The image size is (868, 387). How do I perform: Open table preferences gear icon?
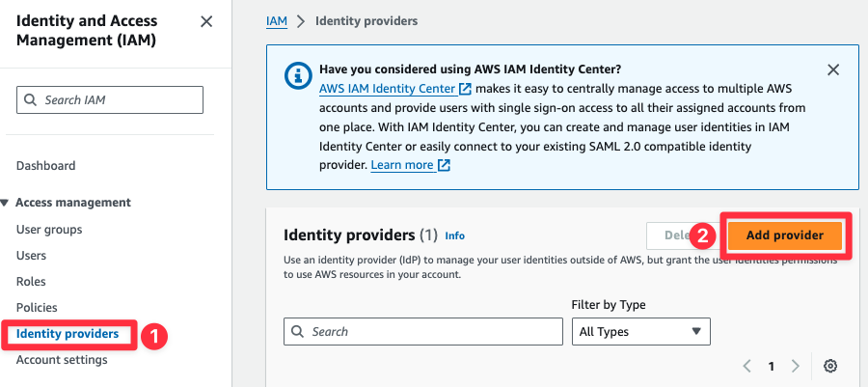click(829, 366)
